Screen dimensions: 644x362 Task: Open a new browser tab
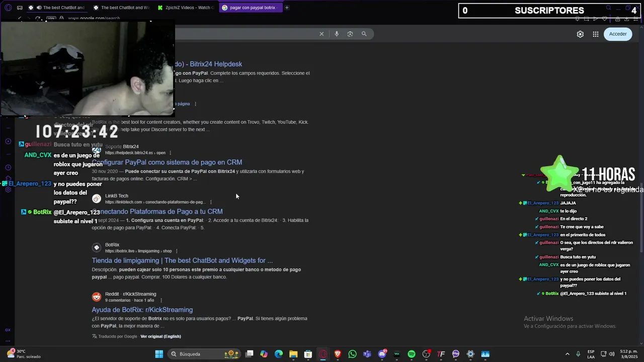pyautogui.click(x=287, y=8)
